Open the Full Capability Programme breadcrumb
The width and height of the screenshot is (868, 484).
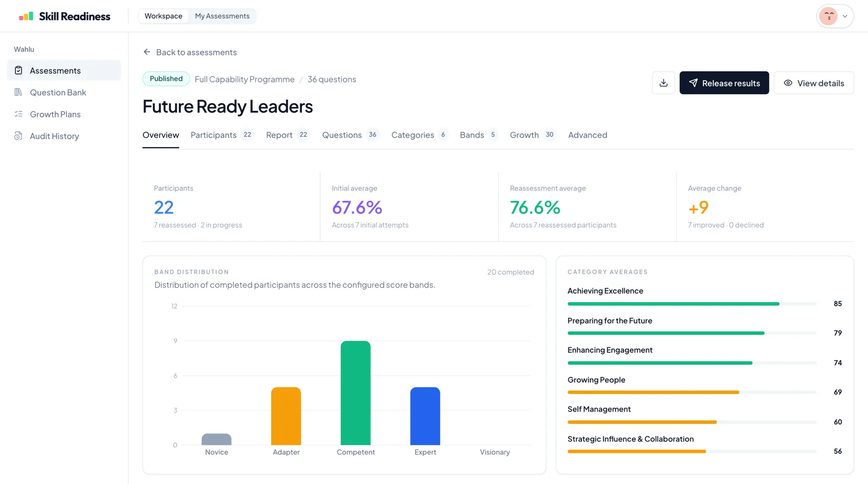[x=244, y=79]
